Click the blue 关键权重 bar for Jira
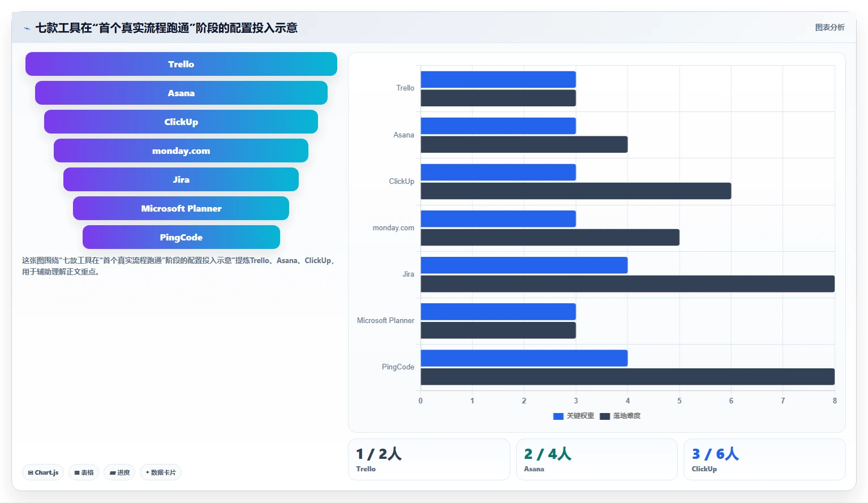This screenshot has width=868, height=503. pos(524,265)
